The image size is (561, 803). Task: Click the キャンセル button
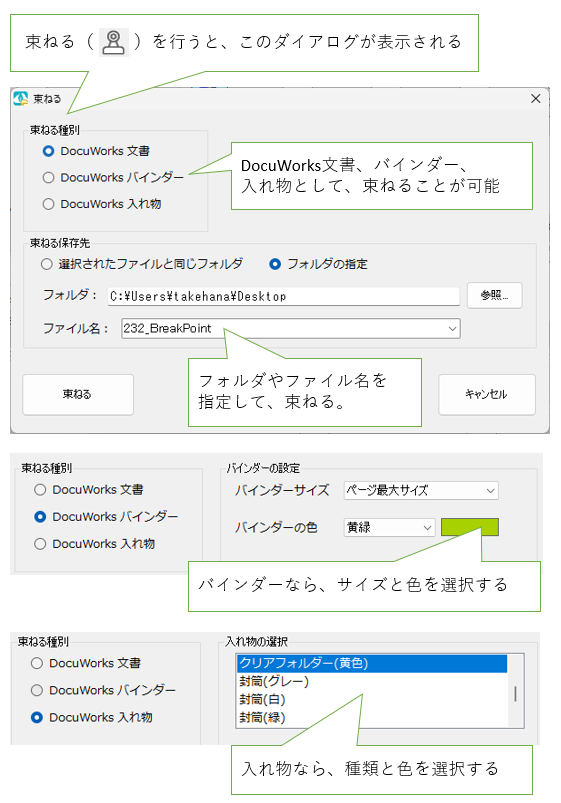click(x=487, y=394)
